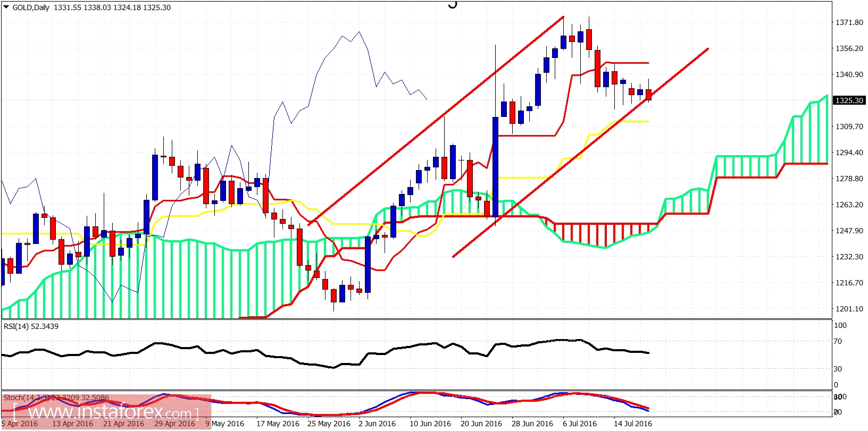Select the 1232.30 price axis label
868x431 pixels.
(x=849, y=257)
